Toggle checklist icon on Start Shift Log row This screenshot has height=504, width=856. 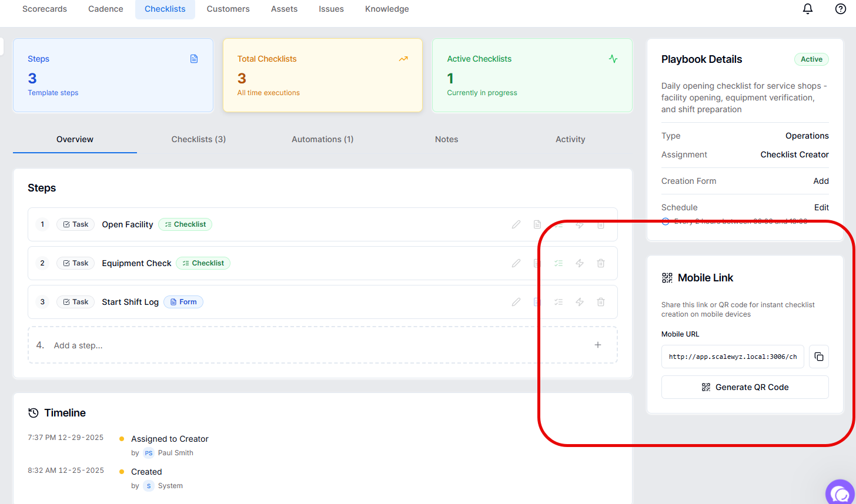pyautogui.click(x=559, y=302)
